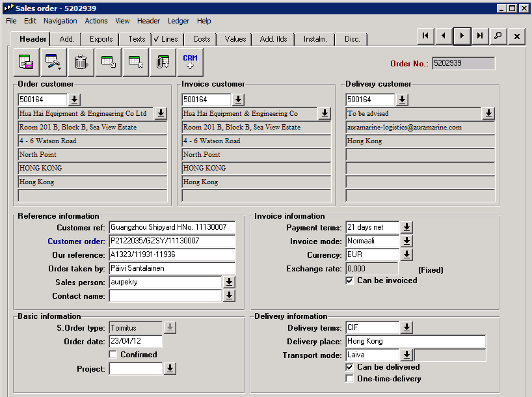Screen dimensions: 532x397
Task: Open Delivery customer 'To be advised' dropdown
Action: click(x=488, y=113)
